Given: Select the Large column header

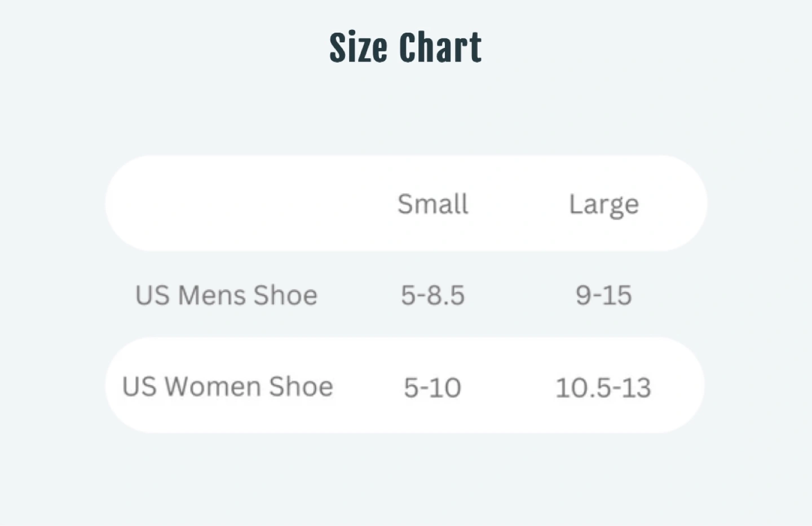Looking at the screenshot, I should pyautogui.click(x=603, y=204).
